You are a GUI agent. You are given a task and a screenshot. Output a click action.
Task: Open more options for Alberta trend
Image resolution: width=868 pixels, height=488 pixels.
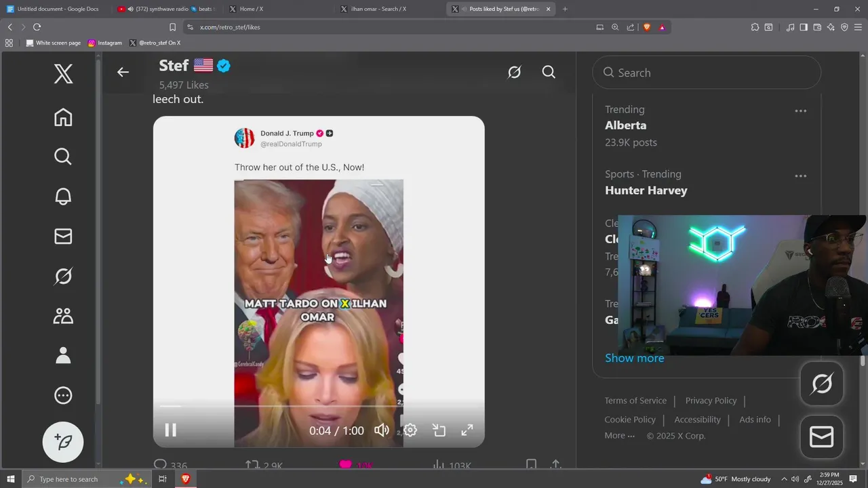click(801, 111)
